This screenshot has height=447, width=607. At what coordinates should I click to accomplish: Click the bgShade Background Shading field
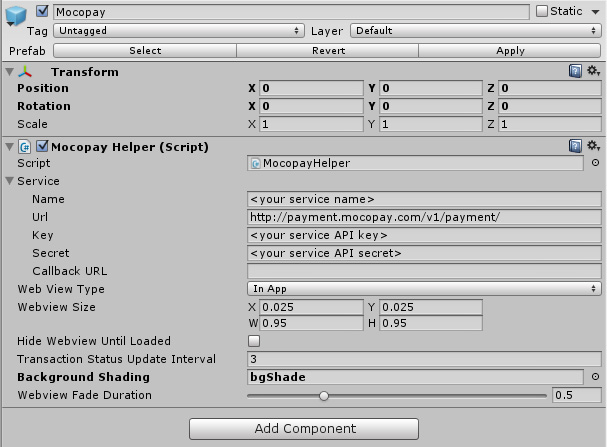(415, 377)
